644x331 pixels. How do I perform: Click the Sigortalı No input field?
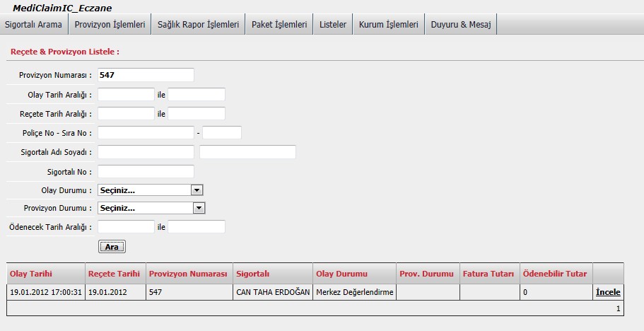[x=146, y=171]
